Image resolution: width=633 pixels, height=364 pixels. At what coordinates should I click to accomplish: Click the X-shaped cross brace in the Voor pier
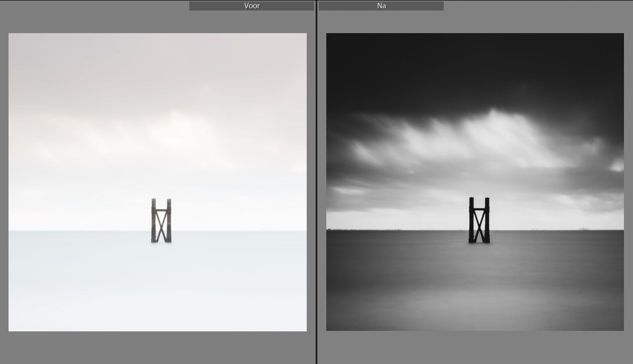(x=161, y=226)
